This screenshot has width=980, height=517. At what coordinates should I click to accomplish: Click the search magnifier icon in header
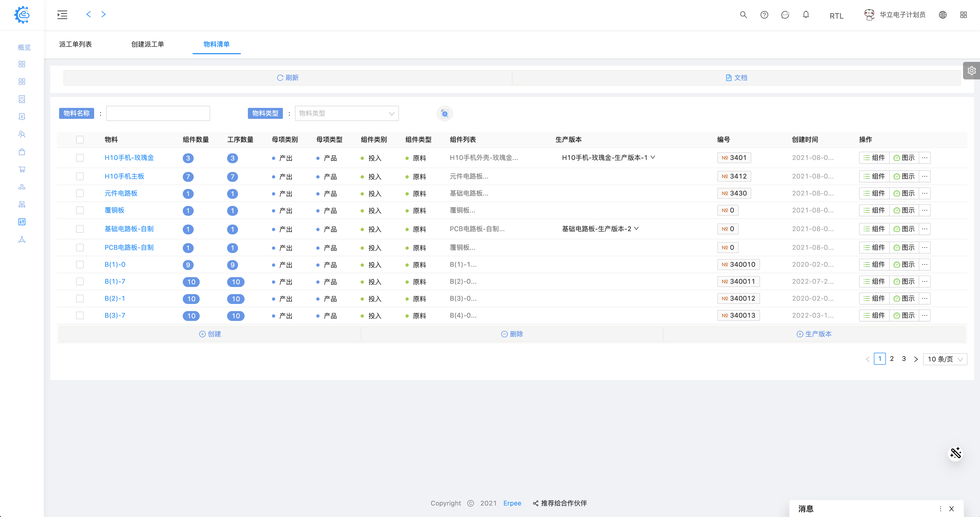pyautogui.click(x=743, y=15)
